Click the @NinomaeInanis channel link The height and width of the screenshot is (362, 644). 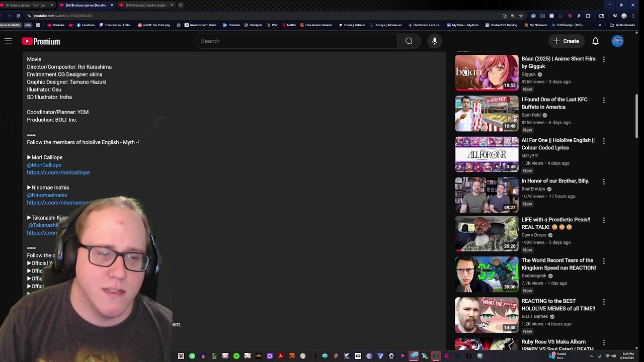click(47, 195)
